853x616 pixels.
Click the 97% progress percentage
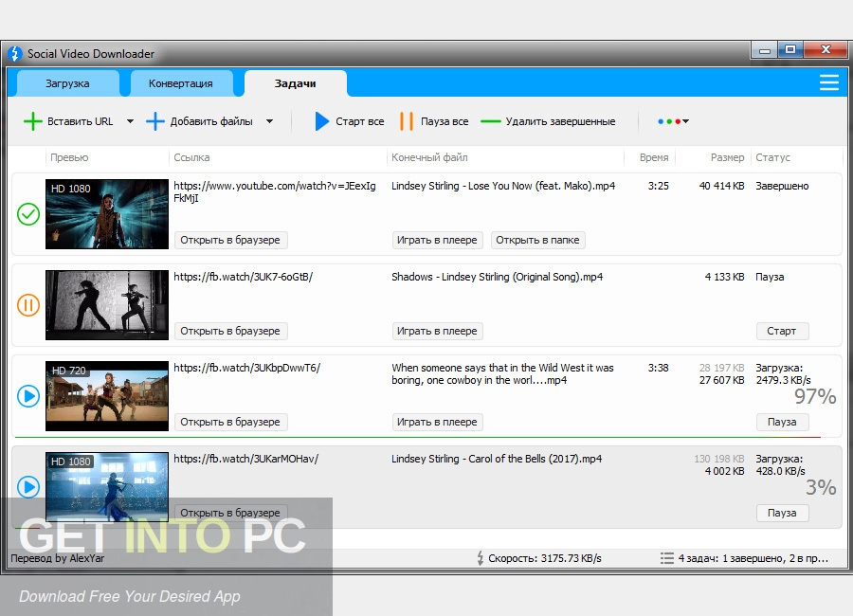[815, 396]
